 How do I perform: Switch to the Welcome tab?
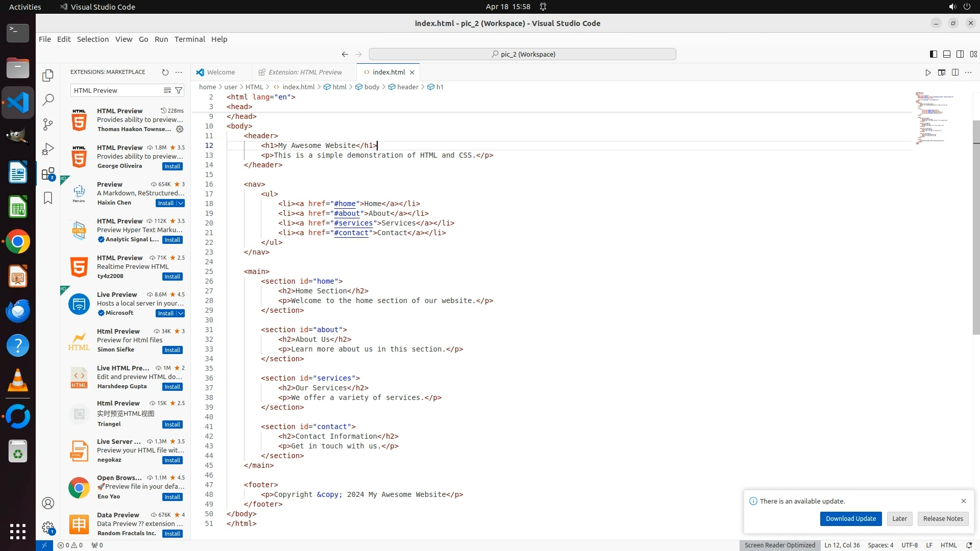coord(220,72)
